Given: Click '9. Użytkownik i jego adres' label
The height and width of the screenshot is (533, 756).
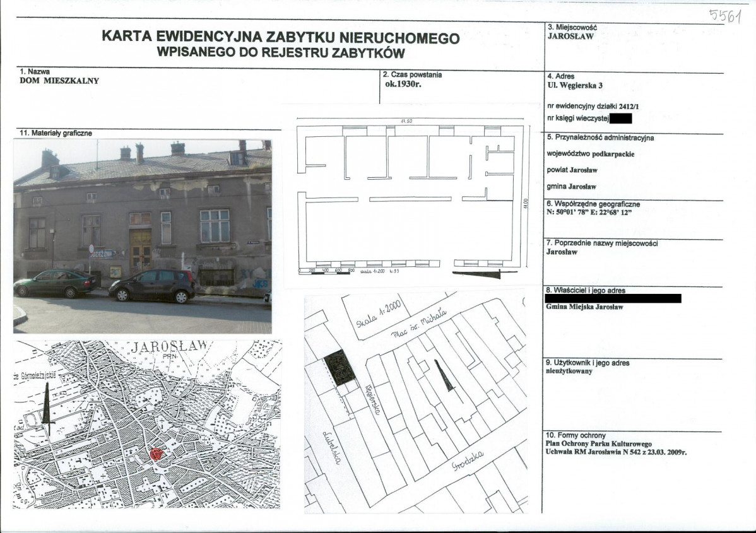Looking at the screenshot, I should [588, 363].
